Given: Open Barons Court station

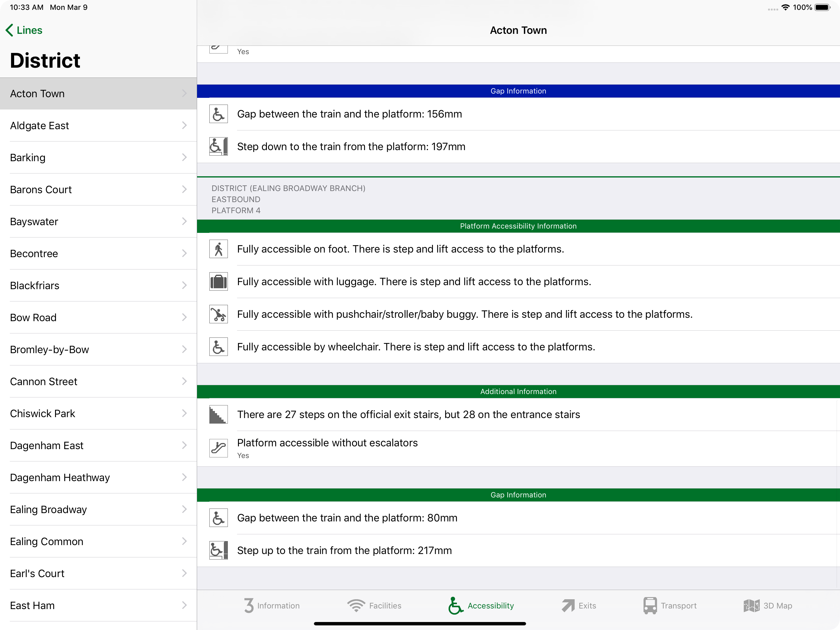Looking at the screenshot, I should [98, 189].
